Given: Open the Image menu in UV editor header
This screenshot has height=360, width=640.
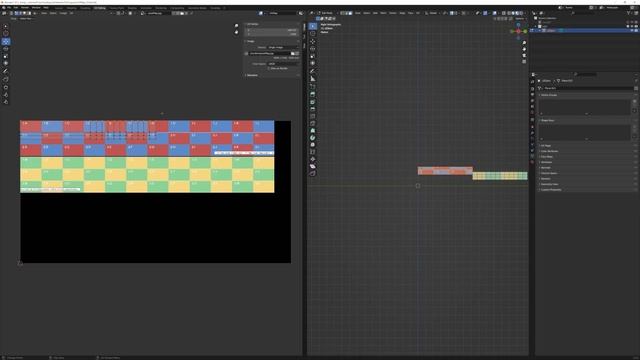Looking at the screenshot, I should point(63,13).
